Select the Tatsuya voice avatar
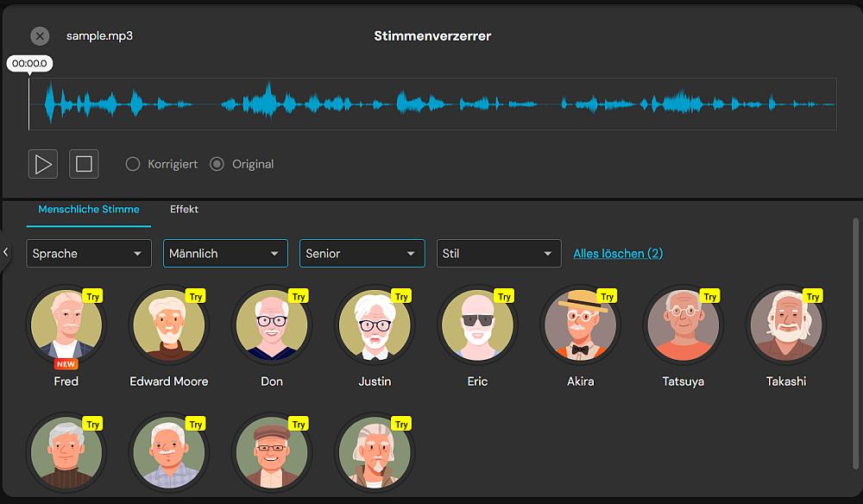Screen dimensions: 863x504 click(x=683, y=324)
